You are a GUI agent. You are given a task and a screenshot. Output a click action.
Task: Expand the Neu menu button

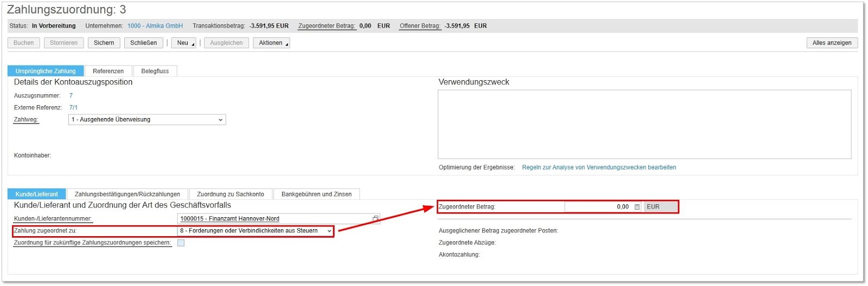point(184,43)
